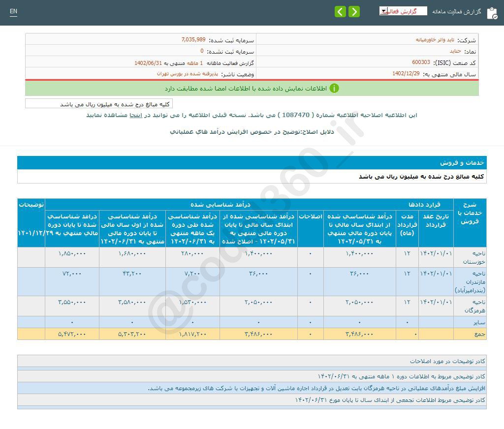Click the monthly report clipboard icon

click(493, 13)
